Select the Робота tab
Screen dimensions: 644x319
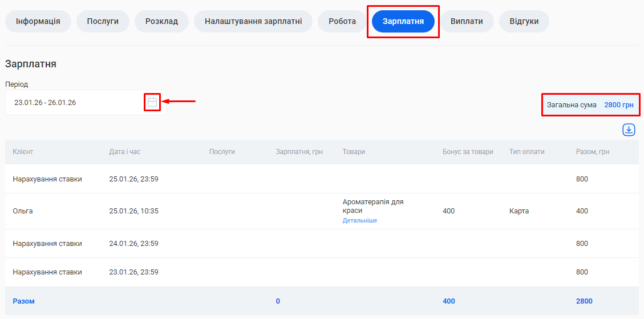(342, 22)
